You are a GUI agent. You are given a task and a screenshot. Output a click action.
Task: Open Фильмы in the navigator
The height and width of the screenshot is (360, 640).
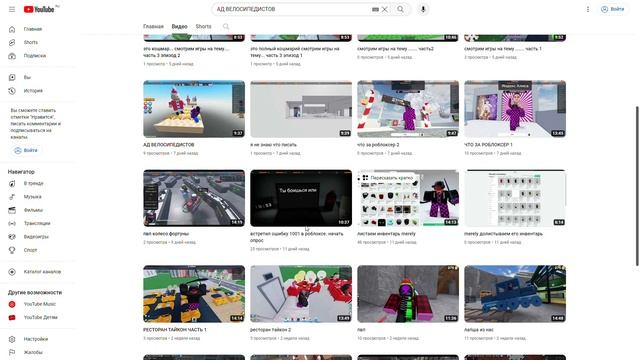pyautogui.click(x=33, y=210)
